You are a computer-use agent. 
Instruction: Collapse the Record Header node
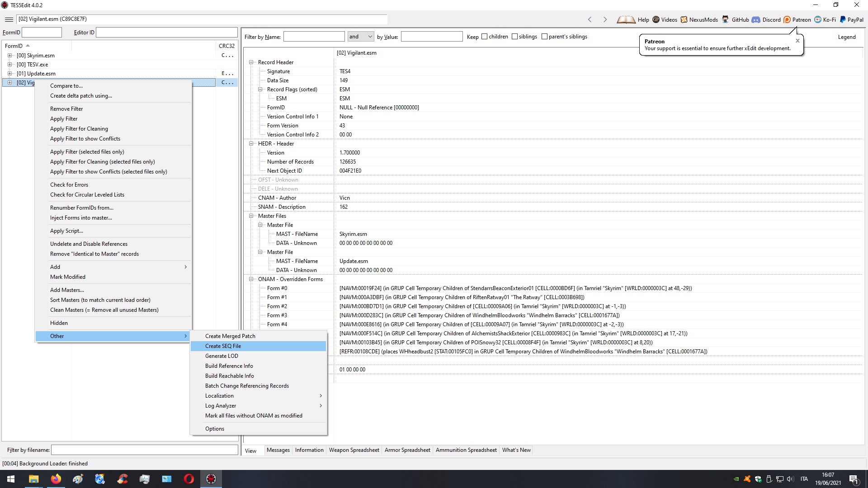click(251, 62)
